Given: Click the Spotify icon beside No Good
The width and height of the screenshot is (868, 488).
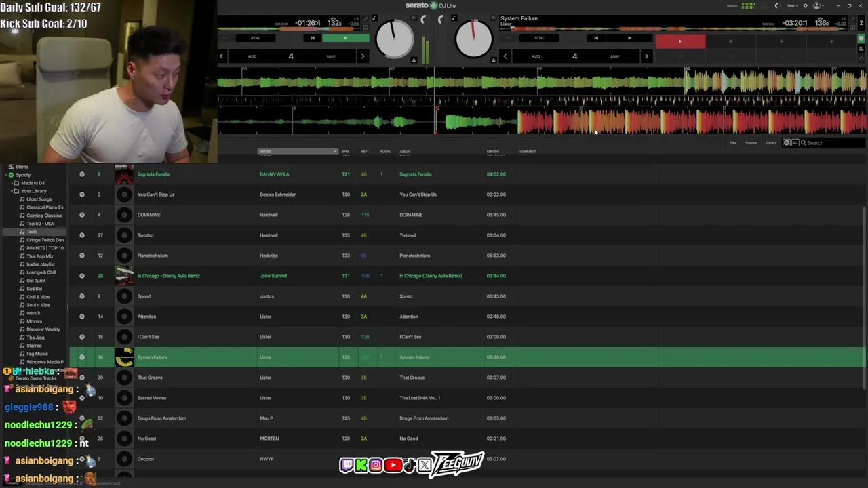Looking at the screenshot, I should click(82, 439).
